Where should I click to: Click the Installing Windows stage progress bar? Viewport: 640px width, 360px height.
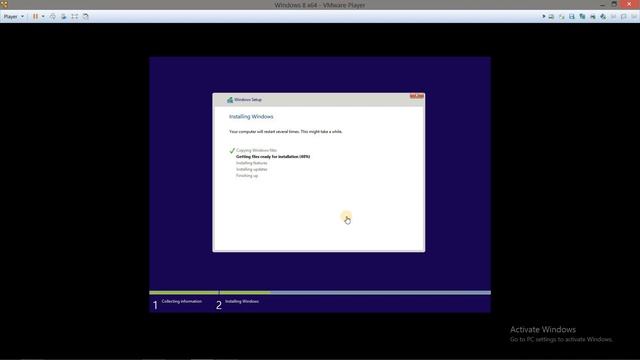355,293
